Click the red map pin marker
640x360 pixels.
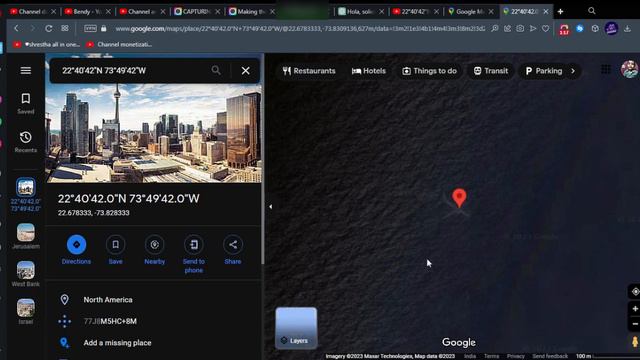tap(459, 198)
